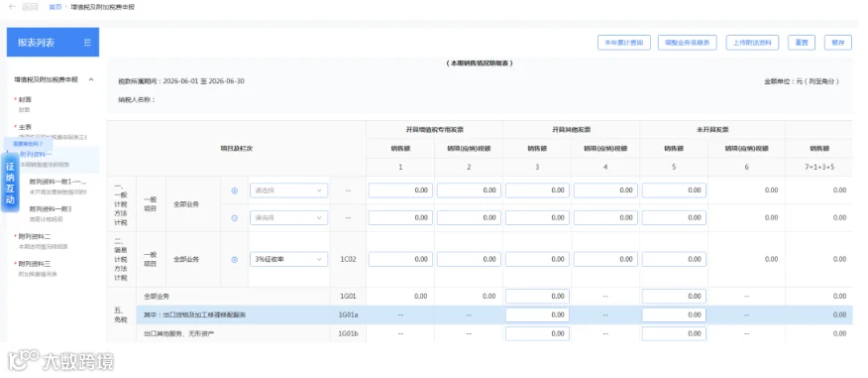Click the 调整业务信息表 button
This screenshot has width=868, height=378.
coord(688,43)
